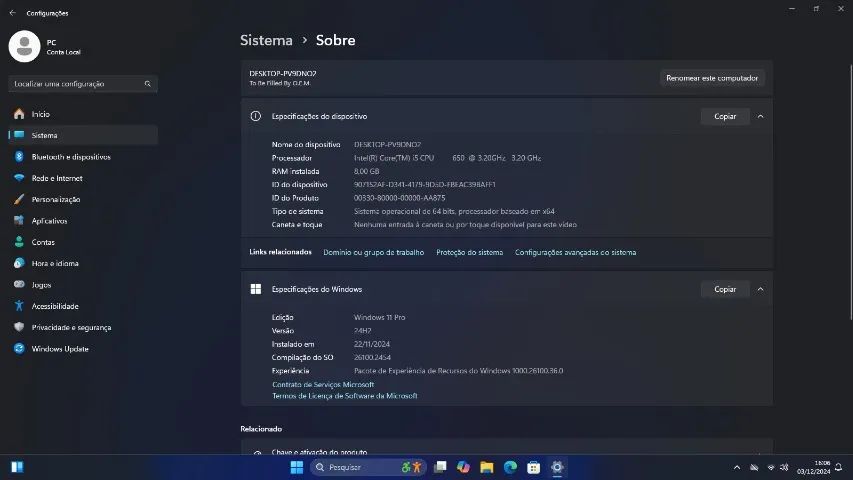The width and height of the screenshot is (853, 480).
Task: Open Jogos settings
Action: coord(83,285)
